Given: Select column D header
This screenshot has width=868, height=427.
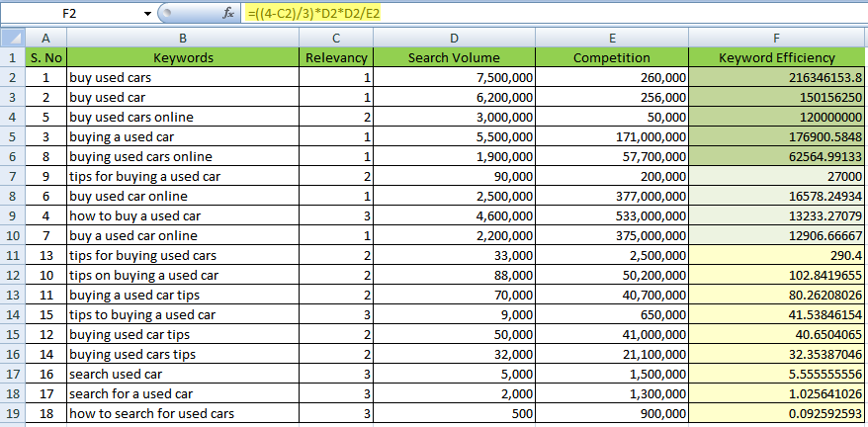Looking at the screenshot, I should click(454, 38).
